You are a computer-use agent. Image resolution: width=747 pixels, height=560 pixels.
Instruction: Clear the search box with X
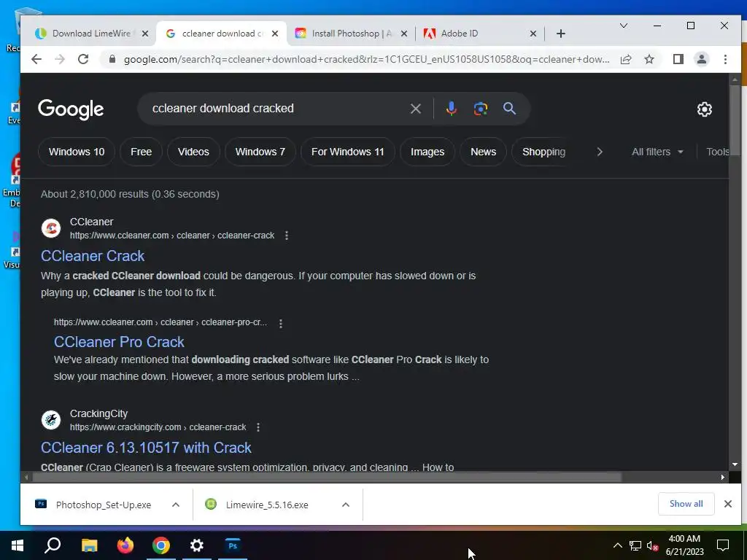(x=415, y=109)
